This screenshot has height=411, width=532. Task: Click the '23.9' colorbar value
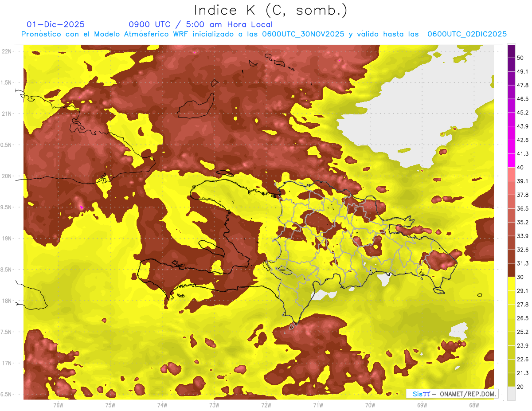tap(523, 345)
